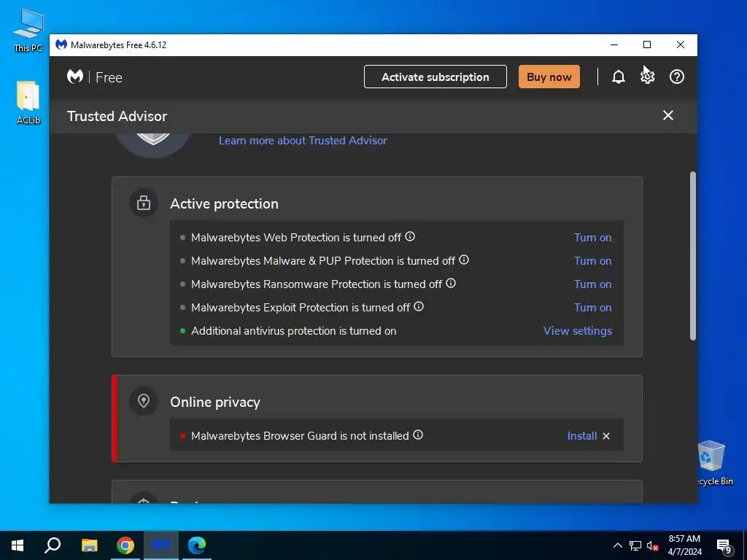Turn on Ransomware Protection
This screenshot has width=747, height=560.
(592, 284)
